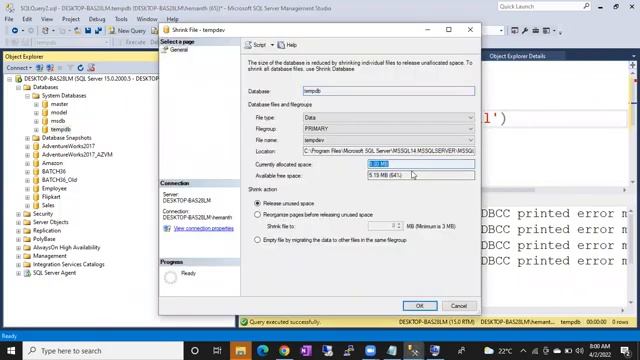Switch to Object Explorer Details tab
This screenshot has height=360, width=640.
click(x=517, y=56)
